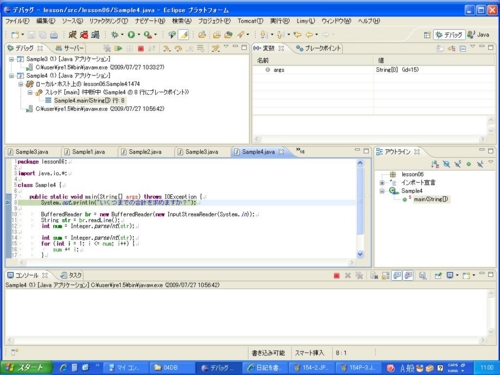Select the args variable row
Image resolution: width=500 pixels, height=375 pixels.
[x=373, y=70]
